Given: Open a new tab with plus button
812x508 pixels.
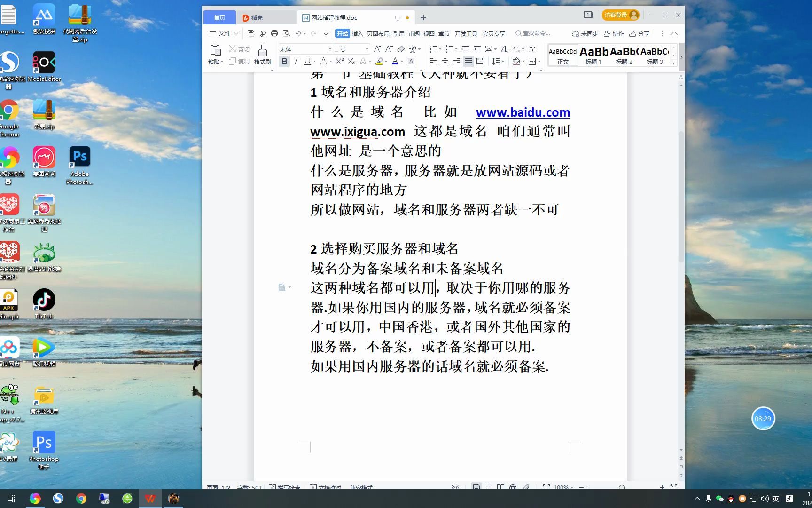Looking at the screenshot, I should [x=423, y=17].
